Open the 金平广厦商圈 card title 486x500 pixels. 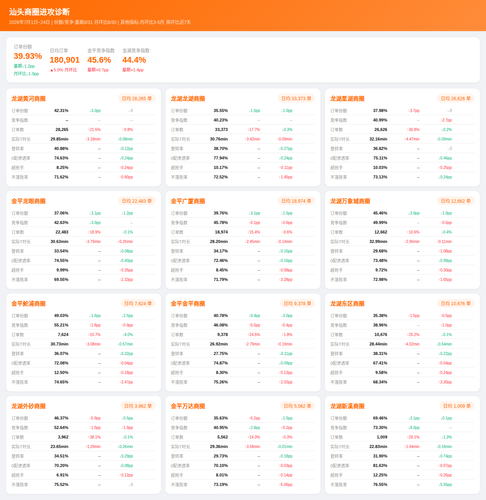(188, 201)
